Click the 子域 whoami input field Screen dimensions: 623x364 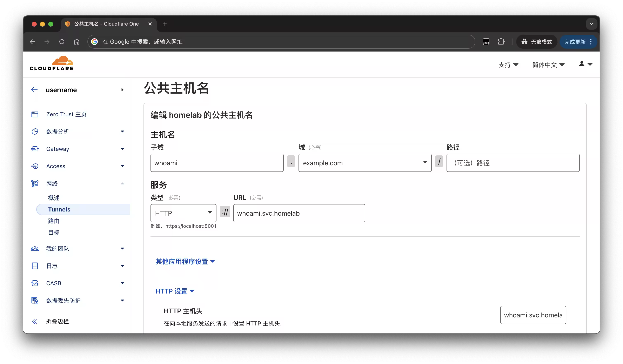point(217,163)
